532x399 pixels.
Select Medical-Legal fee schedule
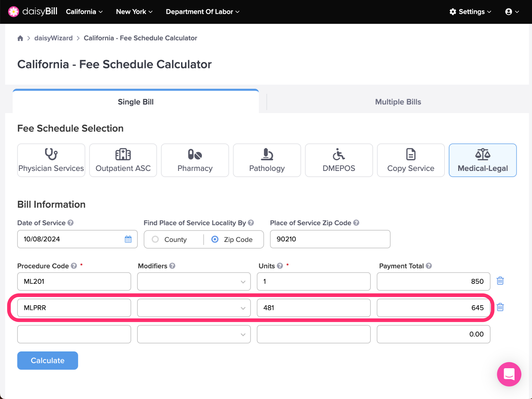click(x=483, y=160)
